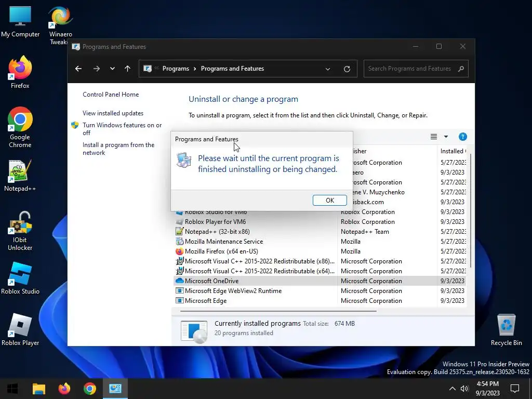Select Mozilla Firefox (x64 en-US) entry
532x399 pixels.
(319, 251)
